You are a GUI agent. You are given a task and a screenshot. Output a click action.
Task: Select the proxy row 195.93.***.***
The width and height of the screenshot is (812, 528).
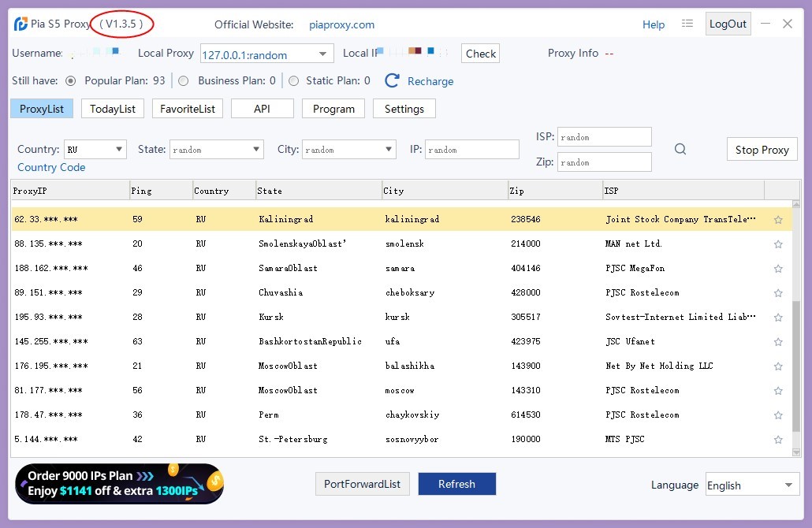[401, 317]
